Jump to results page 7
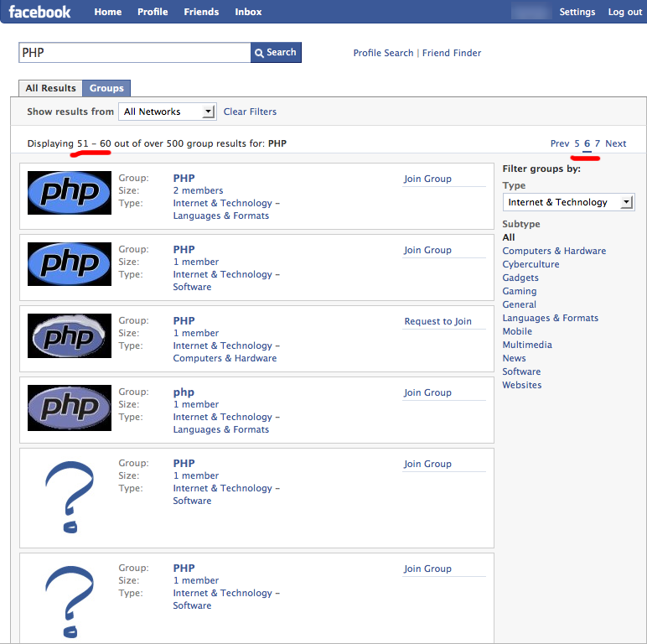The height and width of the screenshot is (644, 647). tap(597, 143)
